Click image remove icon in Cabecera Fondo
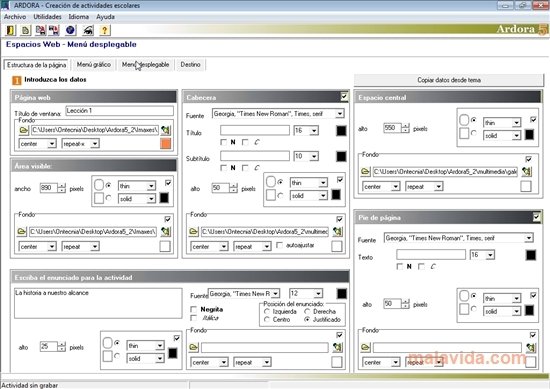Screen dimensions: 550x389 point(337,232)
